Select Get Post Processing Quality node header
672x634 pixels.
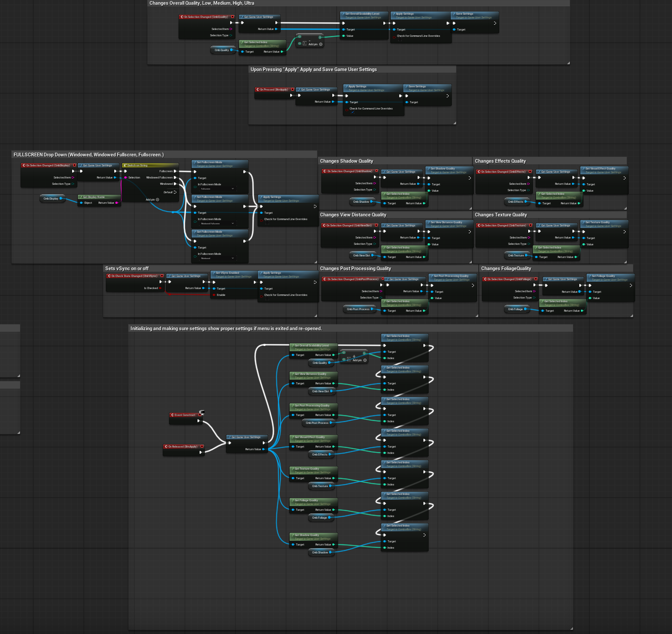click(x=313, y=407)
